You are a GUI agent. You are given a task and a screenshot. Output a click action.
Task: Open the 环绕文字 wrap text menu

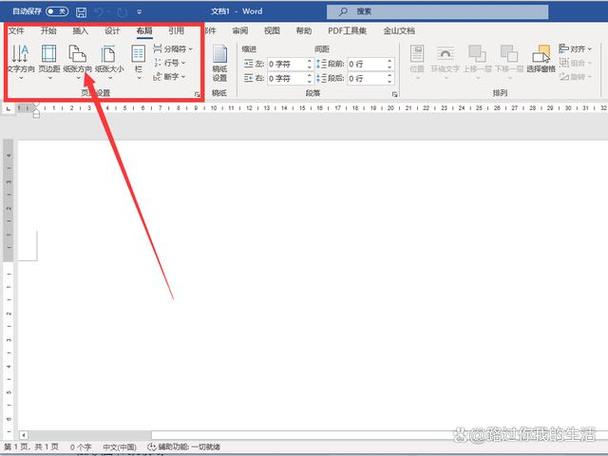445,61
